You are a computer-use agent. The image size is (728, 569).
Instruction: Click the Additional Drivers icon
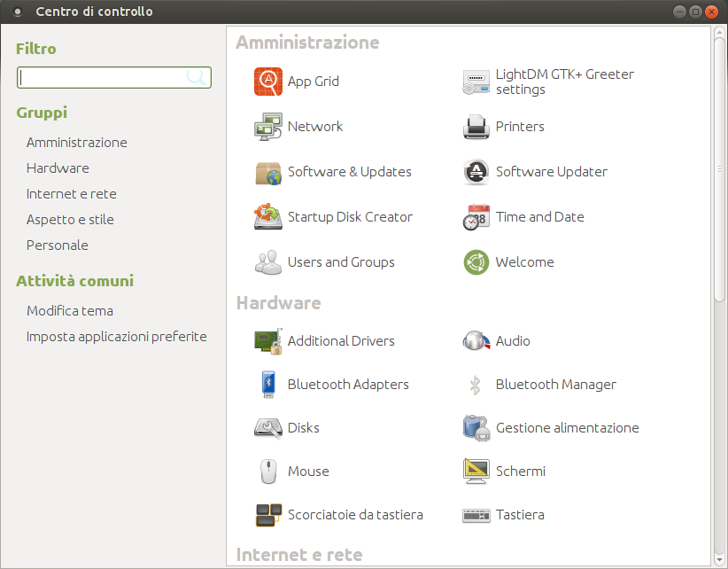267,341
